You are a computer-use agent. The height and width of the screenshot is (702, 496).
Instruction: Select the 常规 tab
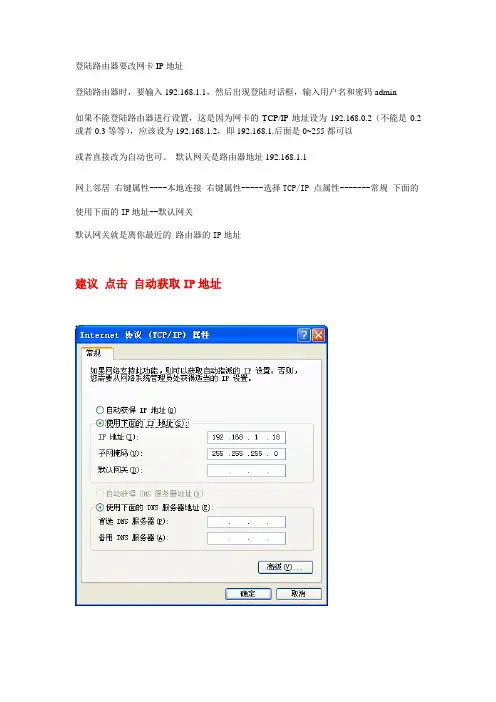point(94,353)
